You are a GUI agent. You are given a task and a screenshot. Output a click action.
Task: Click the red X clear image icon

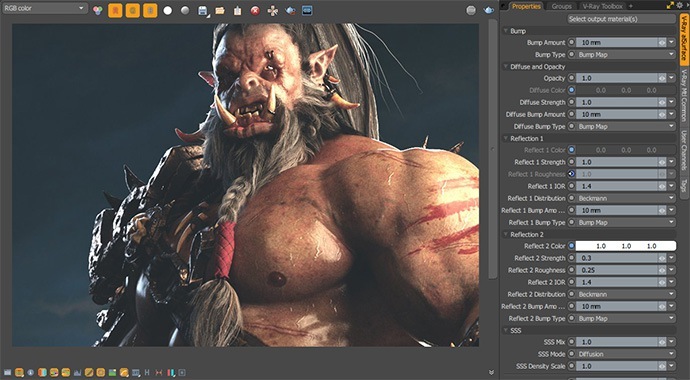255,11
